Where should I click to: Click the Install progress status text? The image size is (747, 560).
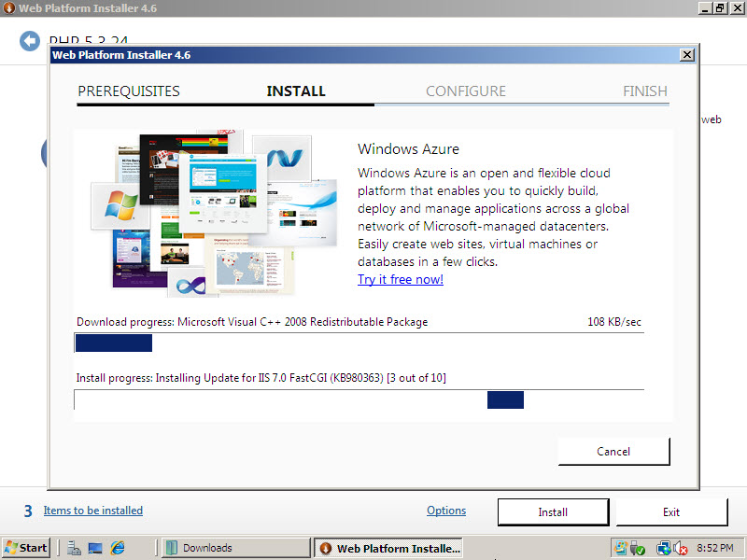261,378
